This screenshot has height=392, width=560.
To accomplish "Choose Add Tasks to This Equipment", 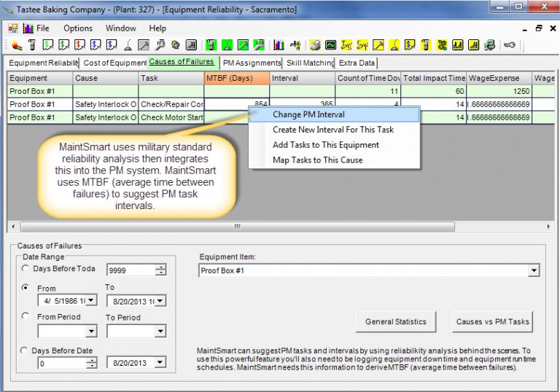I will [x=334, y=144].
